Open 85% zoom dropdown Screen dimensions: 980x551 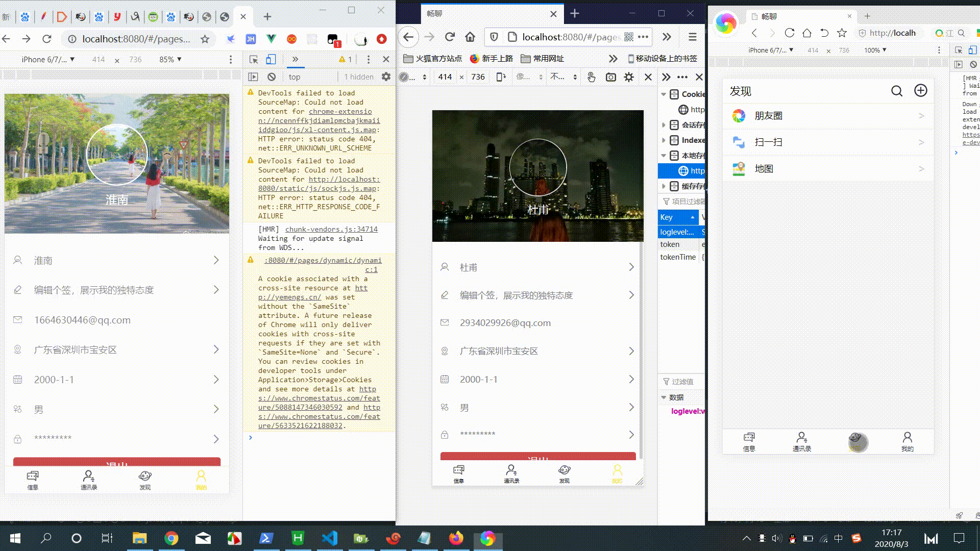(x=170, y=60)
